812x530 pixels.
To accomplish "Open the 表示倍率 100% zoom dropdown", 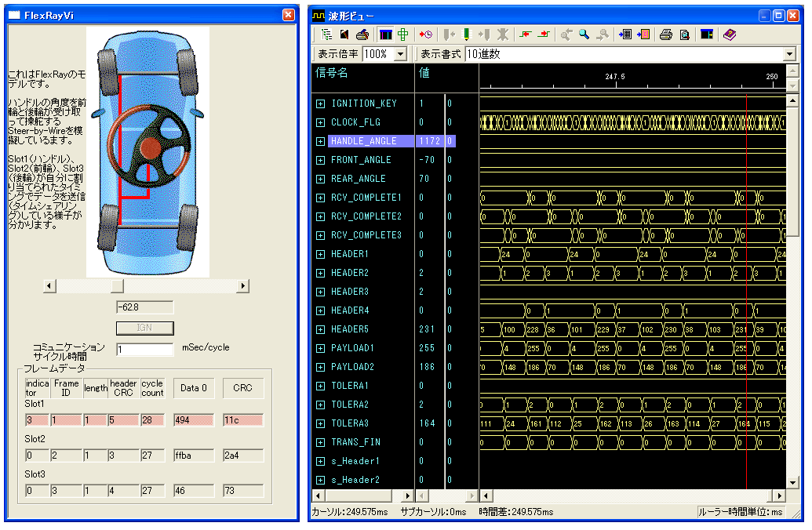I will pyautogui.click(x=400, y=54).
